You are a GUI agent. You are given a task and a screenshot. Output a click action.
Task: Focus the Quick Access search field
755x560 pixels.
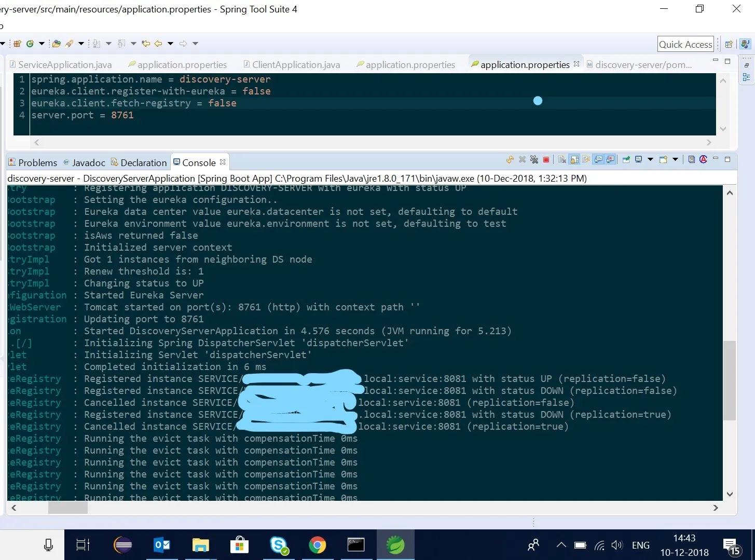(685, 44)
